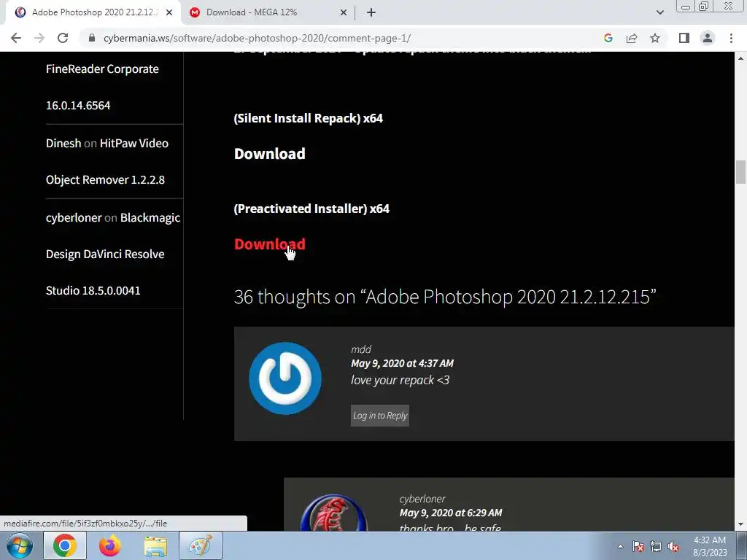The image size is (747, 560).
Task: Show hidden tray icons arrow
Action: pos(620,546)
